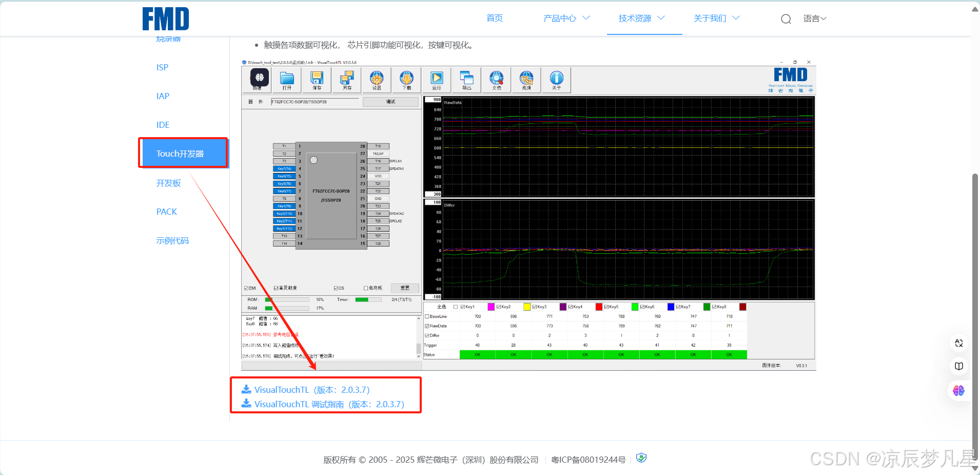Check the 全选 select-all checkbox
Image resolution: width=980 pixels, height=475 pixels.
click(456, 307)
